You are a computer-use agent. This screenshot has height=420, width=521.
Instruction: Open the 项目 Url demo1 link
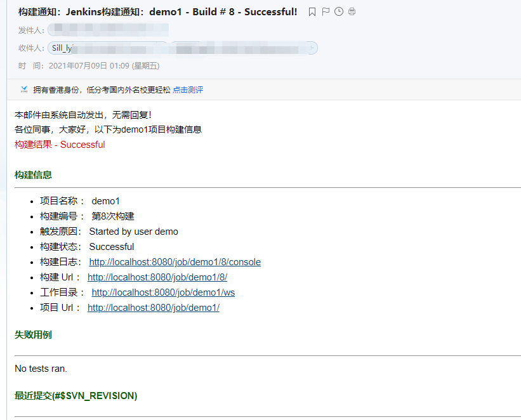pos(154,308)
